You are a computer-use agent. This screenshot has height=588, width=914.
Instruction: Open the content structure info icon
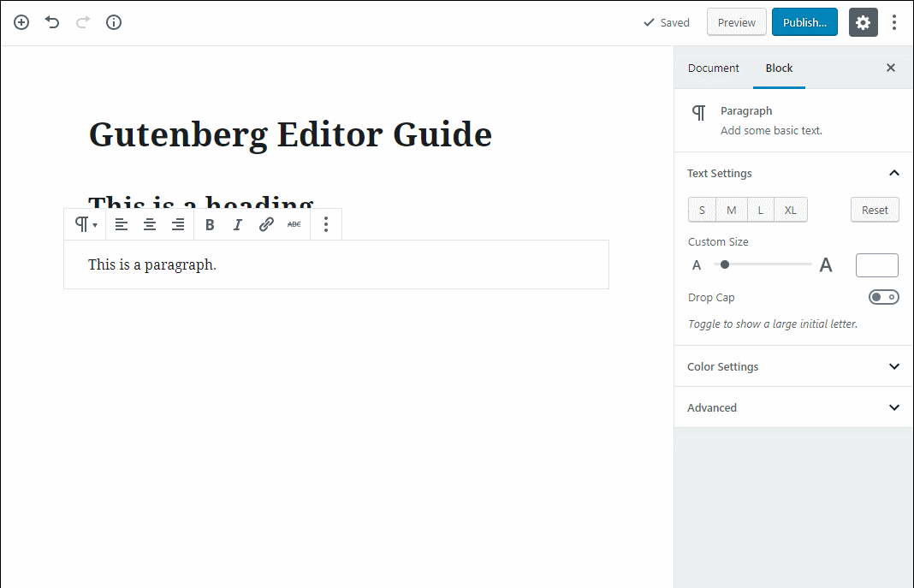(114, 22)
